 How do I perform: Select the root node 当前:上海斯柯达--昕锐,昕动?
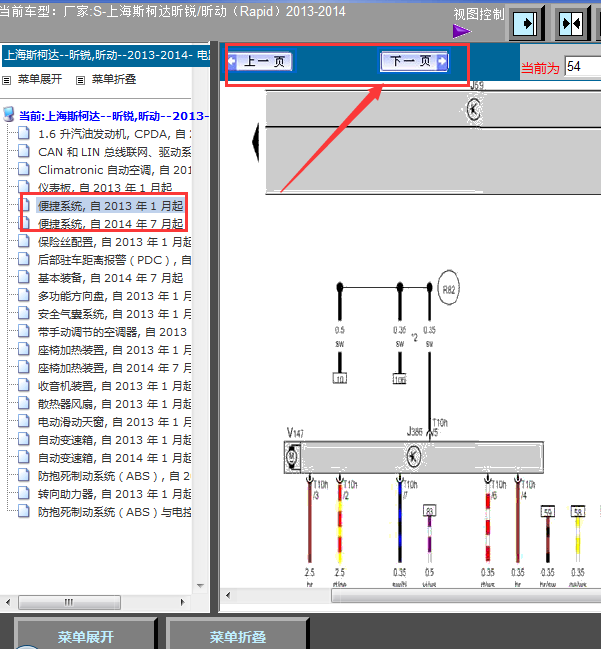113,116
